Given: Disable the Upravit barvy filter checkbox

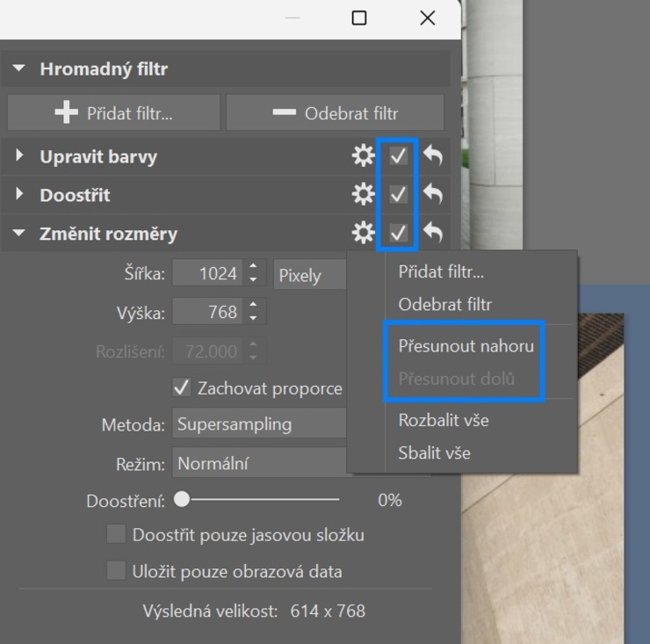Looking at the screenshot, I should 398,156.
